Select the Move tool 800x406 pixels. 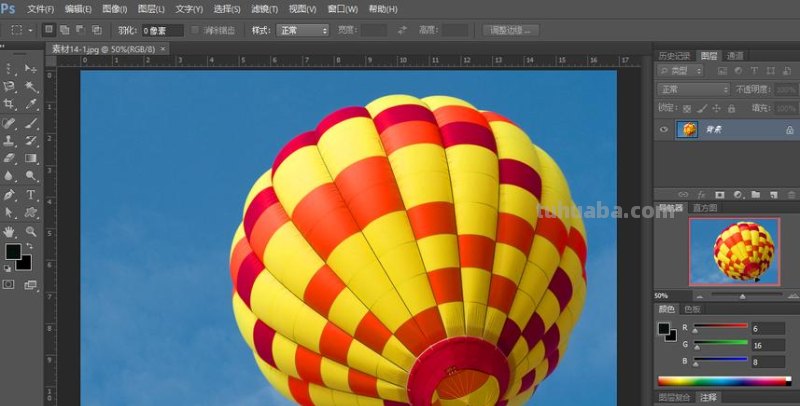click(30, 69)
